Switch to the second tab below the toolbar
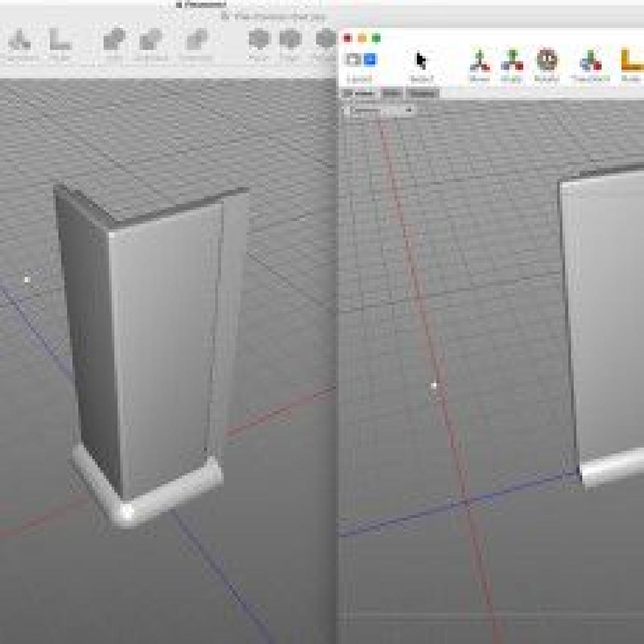The width and height of the screenshot is (644, 644). (x=392, y=93)
